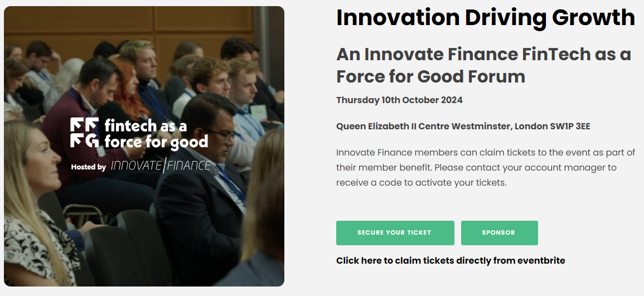Image resolution: width=644 pixels, height=296 pixels.
Task: Click the paragraph about member ticket codes
Action: pyautogui.click(x=486, y=167)
